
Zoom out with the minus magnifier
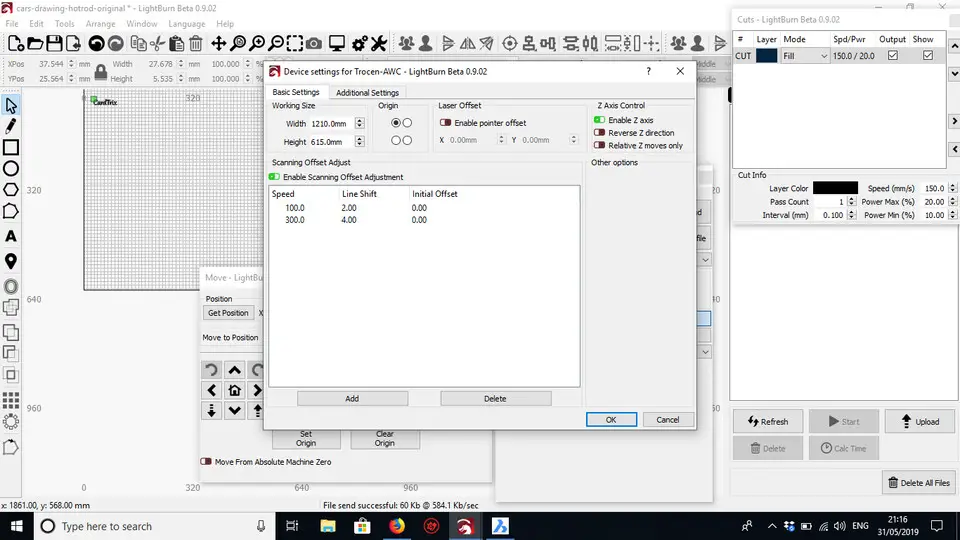[x=276, y=43]
